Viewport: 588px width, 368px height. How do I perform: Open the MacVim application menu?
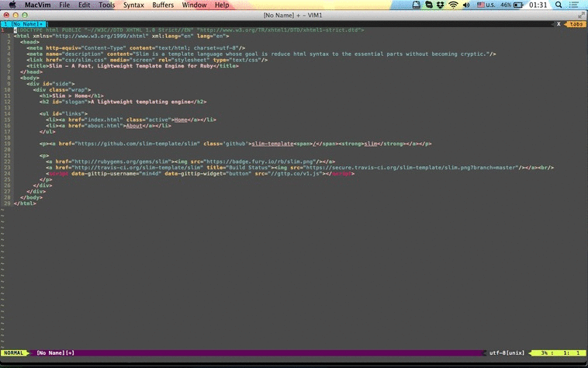point(37,5)
